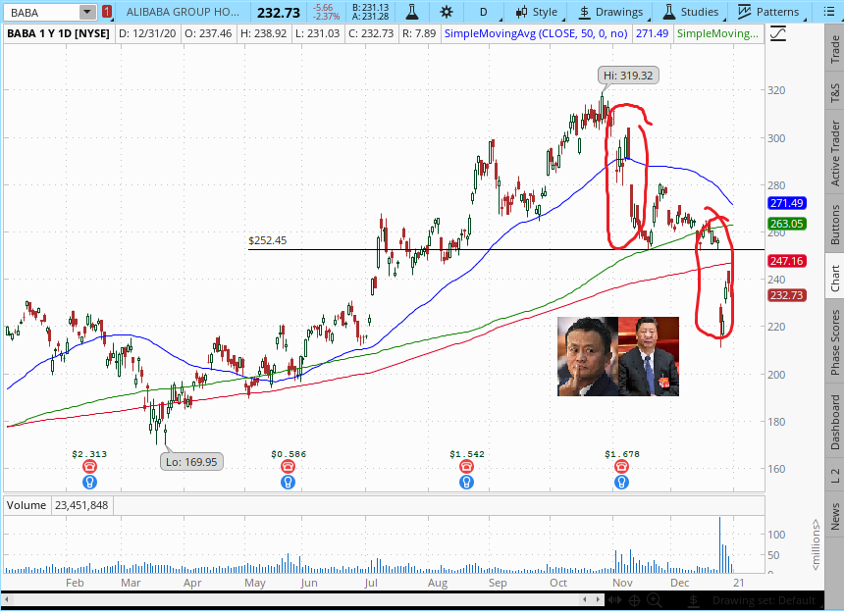Click the lightbulb event icon under $1.542
The image size is (844, 616).
click(x=466, y=482)
